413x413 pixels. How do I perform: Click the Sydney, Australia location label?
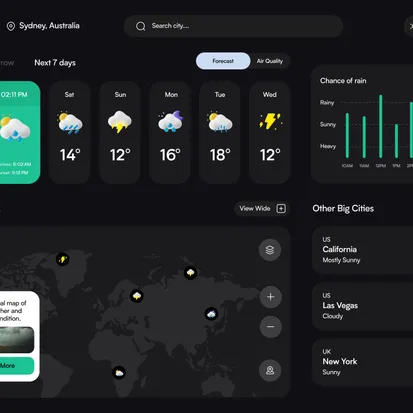tap(49, 26)
